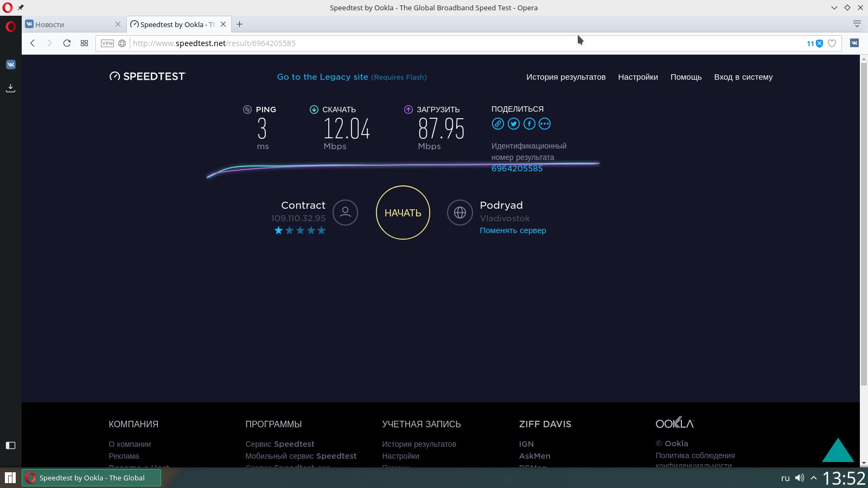Open a new tab with plus button
Screen dimensions: 868x488
239,24
